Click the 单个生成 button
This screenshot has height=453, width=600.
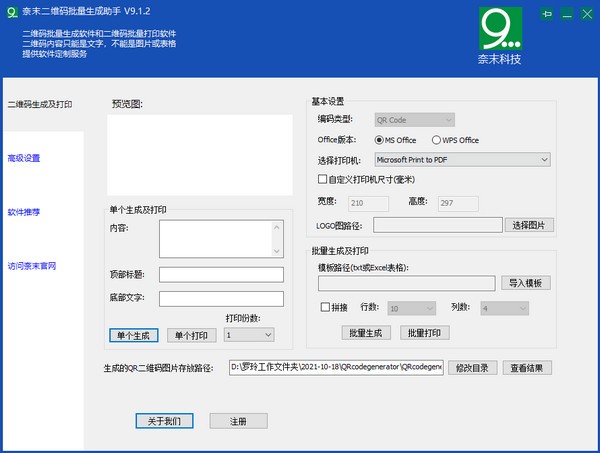click(x=134, y=336)
